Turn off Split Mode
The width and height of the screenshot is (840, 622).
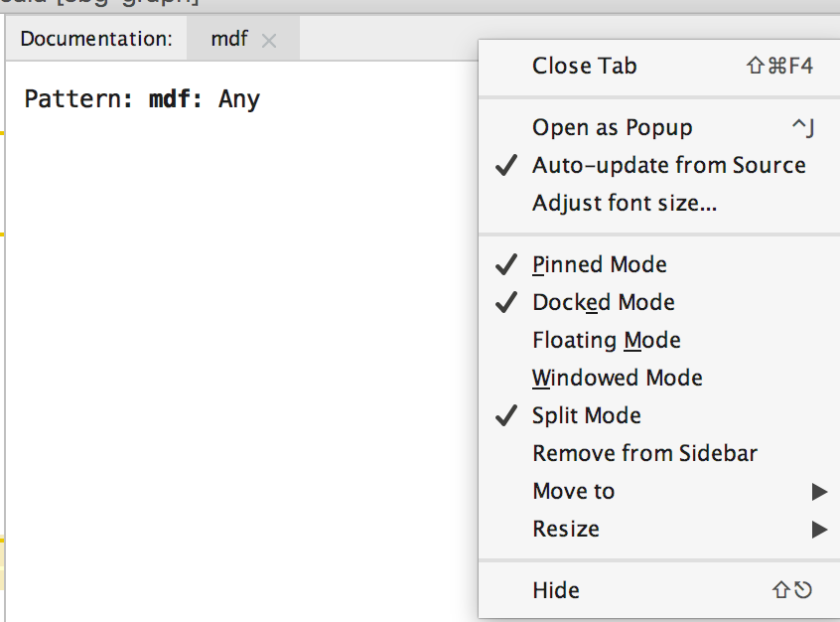point(587,416)
